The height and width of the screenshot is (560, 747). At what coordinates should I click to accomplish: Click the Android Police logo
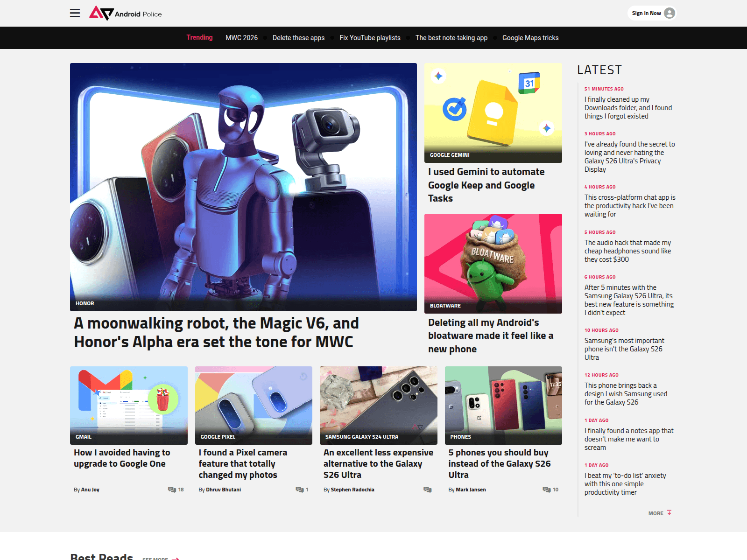click(x=125, y=14)
